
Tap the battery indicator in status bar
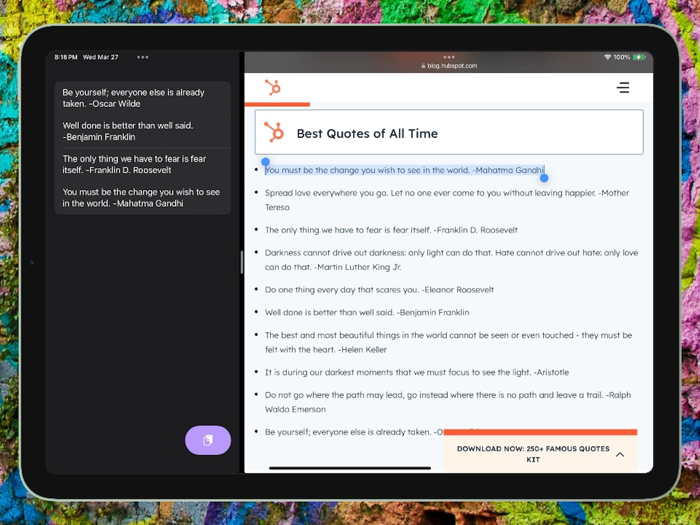pos(639,57)
